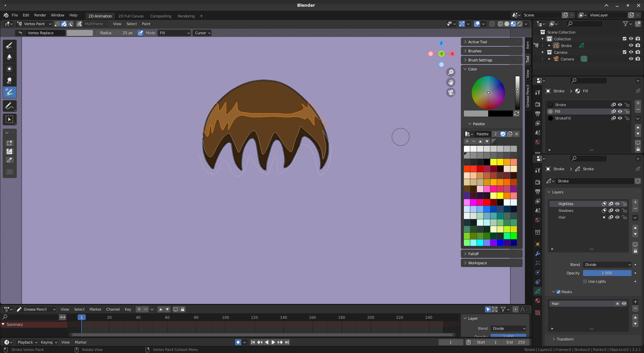The image size is (644, 353).
Task: Jump to the end frame playback icon
Action: point(287,342)
